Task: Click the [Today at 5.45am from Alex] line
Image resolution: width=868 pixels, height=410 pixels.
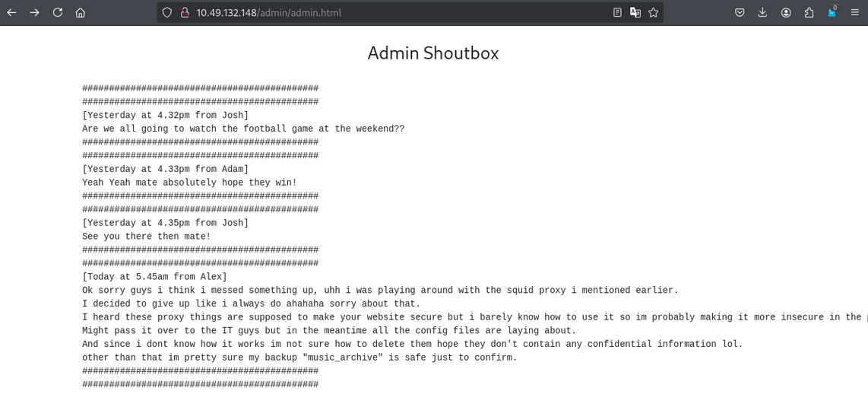Action: [x=154, y=277]
